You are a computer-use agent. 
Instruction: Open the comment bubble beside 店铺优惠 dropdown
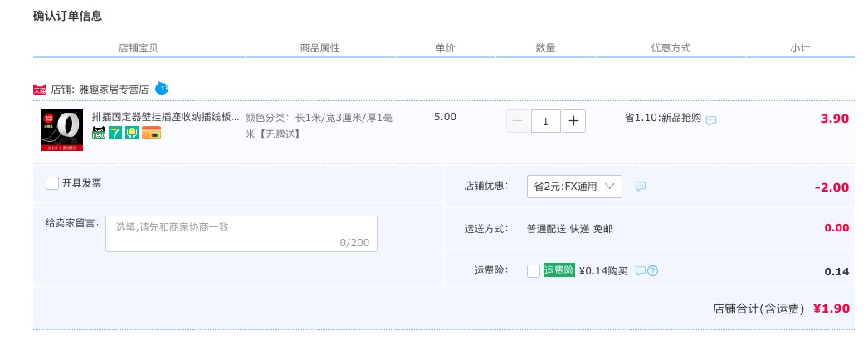tap(641, 187)
